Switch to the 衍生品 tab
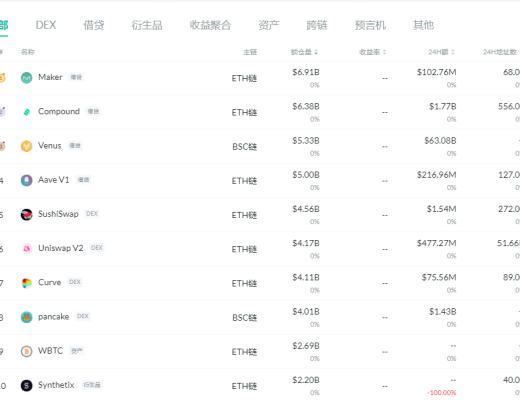Screen dimensions: 520x400 click(147, 25)
